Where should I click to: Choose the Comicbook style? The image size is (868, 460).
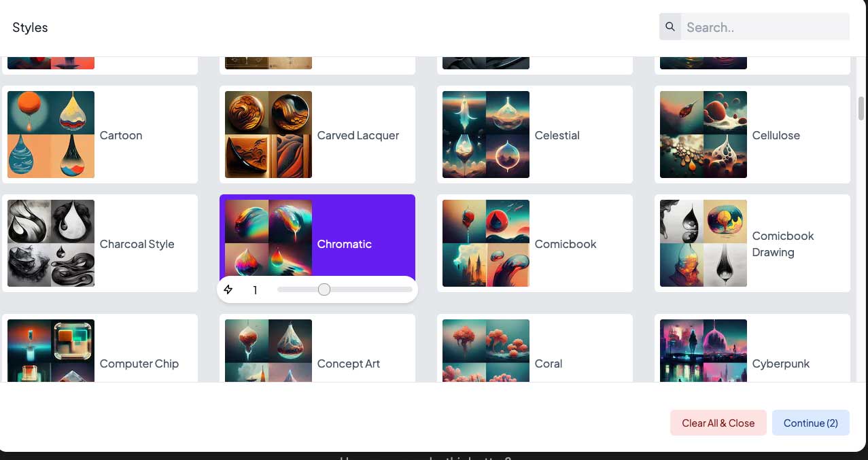[535, 243]
